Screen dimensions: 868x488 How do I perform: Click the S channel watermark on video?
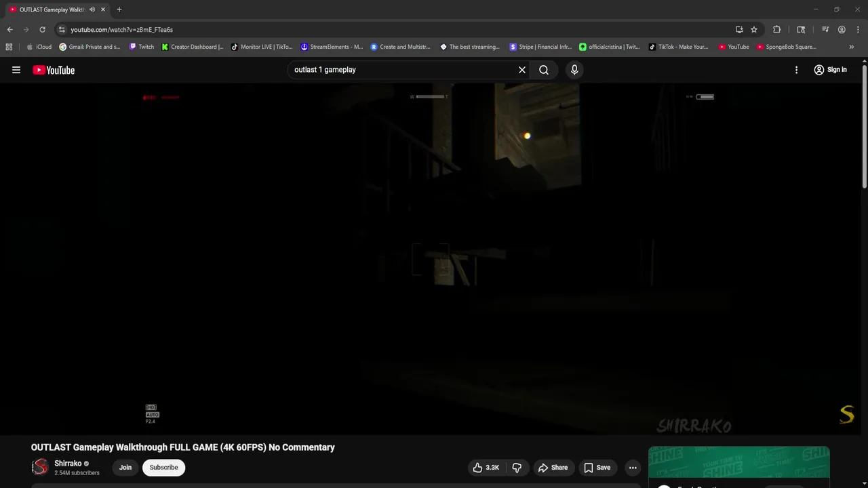847,414
